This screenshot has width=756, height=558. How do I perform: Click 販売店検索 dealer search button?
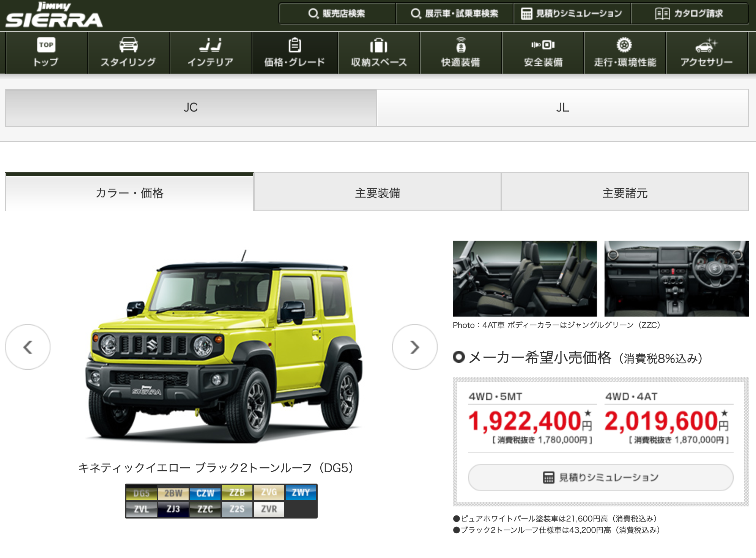coord(337,14)
